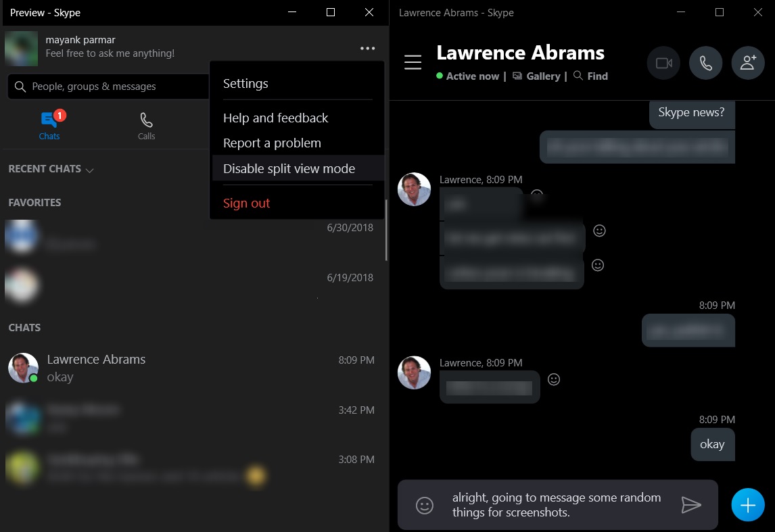Screen dimensions: 775x532
Task: Click the blue plus add content button
Action: coord(748,505)
